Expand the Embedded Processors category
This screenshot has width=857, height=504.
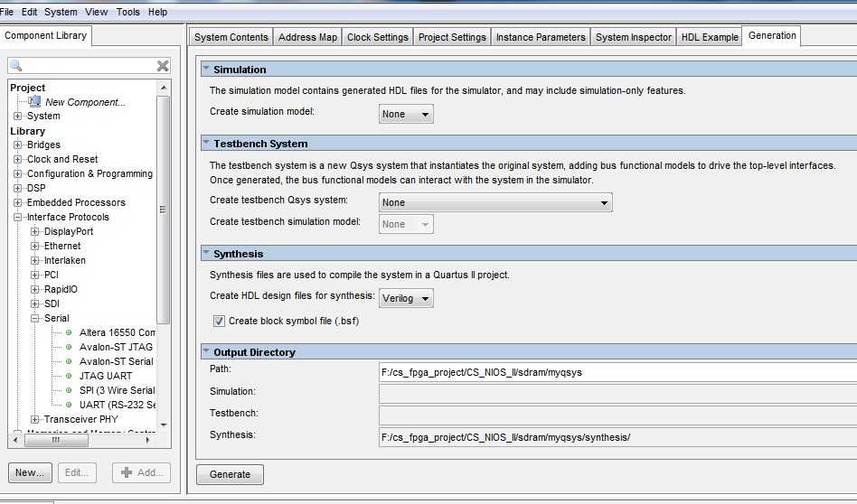tap(17, 202)
